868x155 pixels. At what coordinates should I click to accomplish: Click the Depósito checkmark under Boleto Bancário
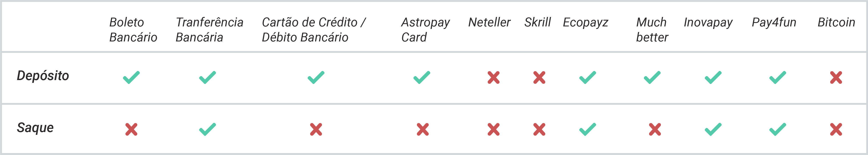(131, 77)
